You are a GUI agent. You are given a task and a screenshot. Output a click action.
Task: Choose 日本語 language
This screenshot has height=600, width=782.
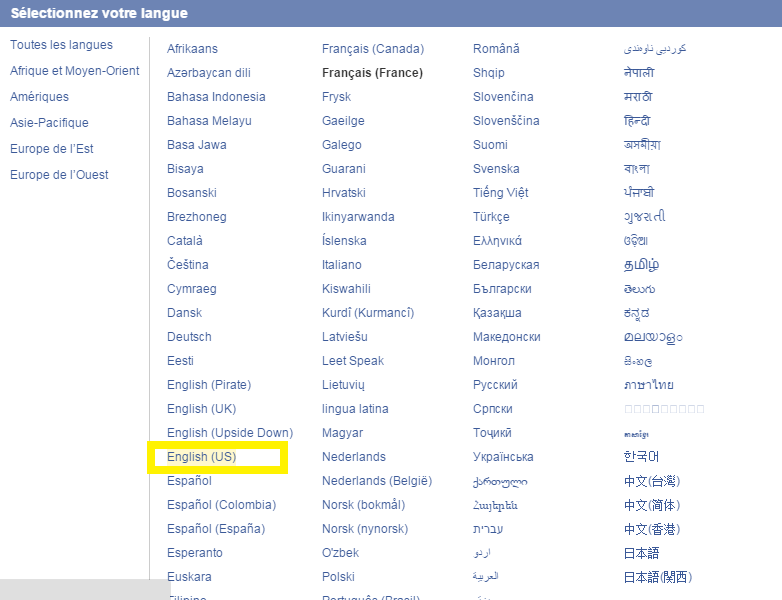coord(641,553)
